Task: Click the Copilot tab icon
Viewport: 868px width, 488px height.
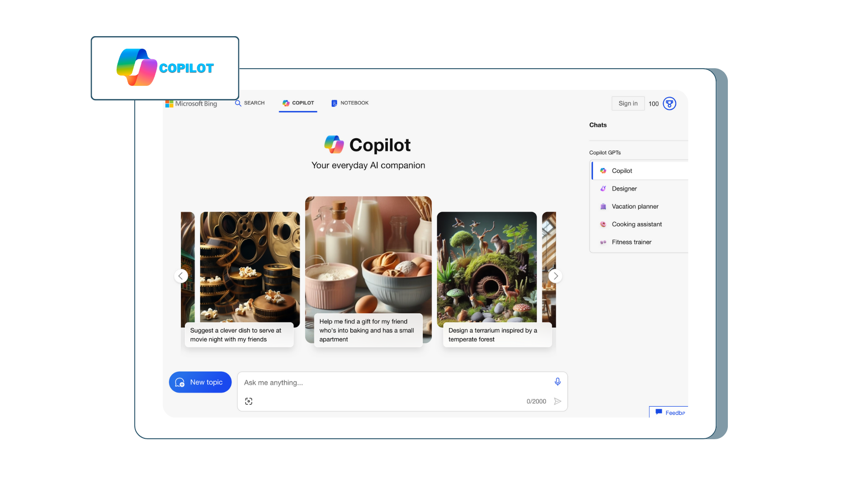Action: click(x=285, y=103)
